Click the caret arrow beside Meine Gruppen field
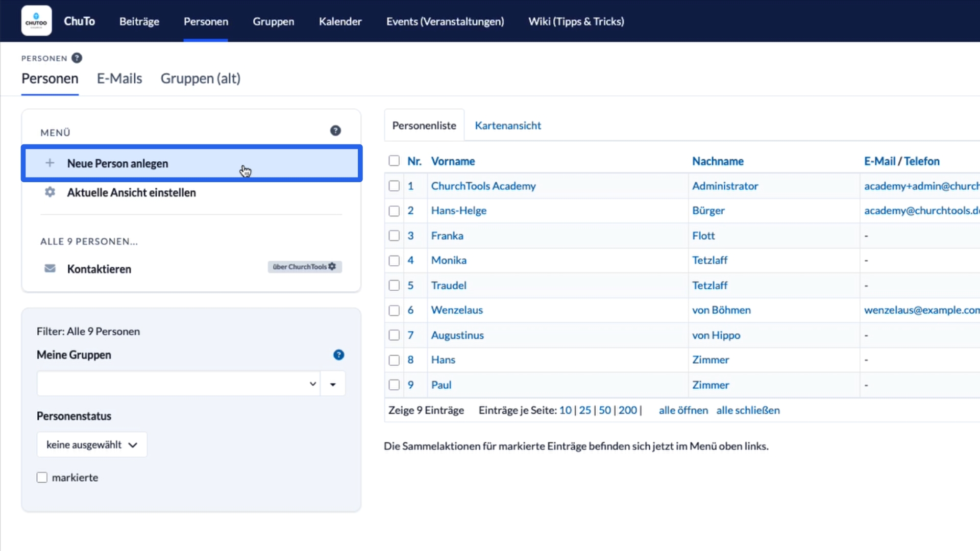This screenshot has height=551, width=980. pos(333,384)
